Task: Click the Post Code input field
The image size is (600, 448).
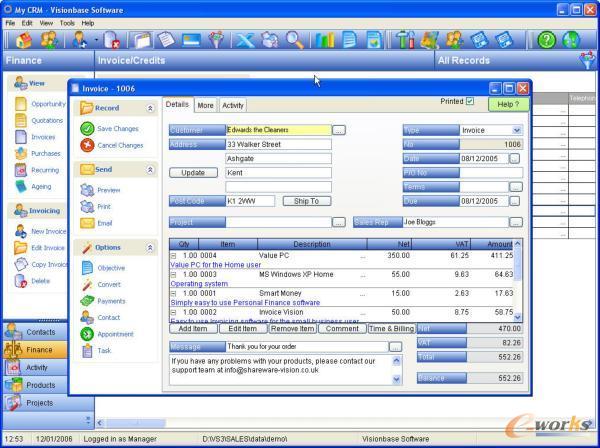Action: tap(250, 201)
